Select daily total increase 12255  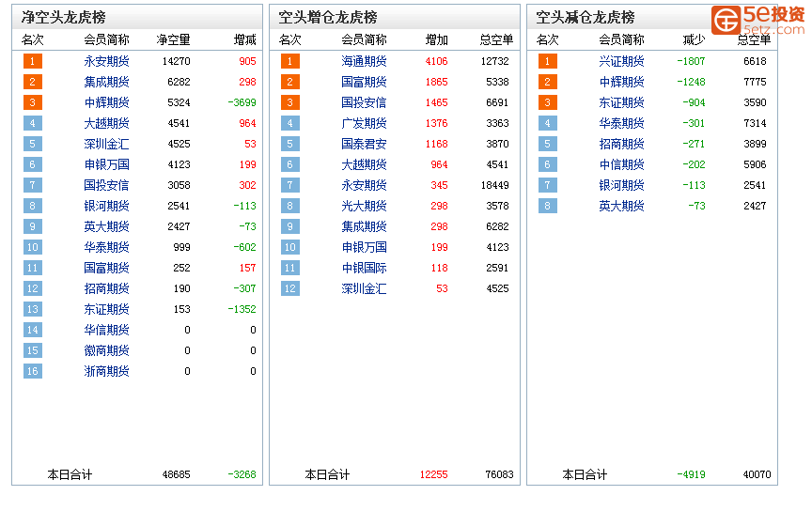[433, 474]
